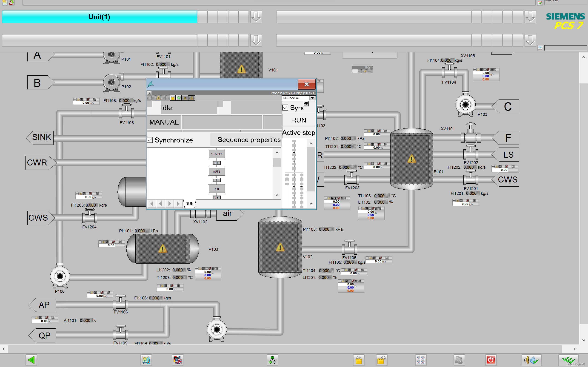
Task: Select the Unit(1) overview area
Action: (99, 17)
